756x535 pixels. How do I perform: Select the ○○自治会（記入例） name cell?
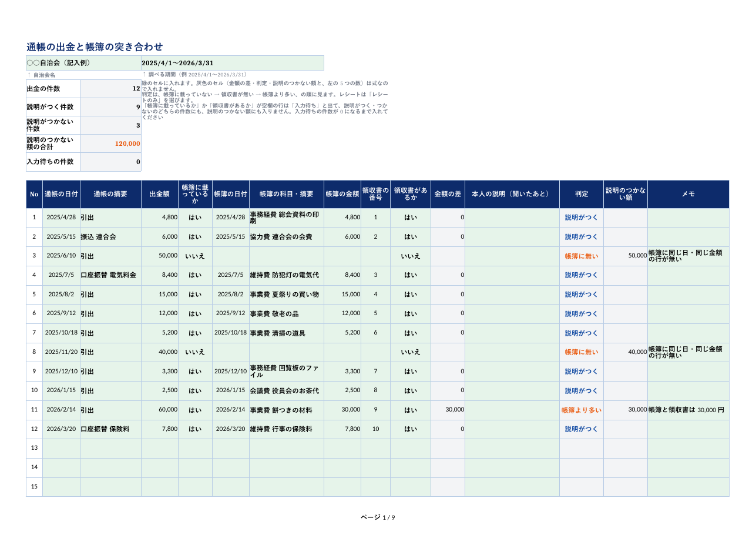83,63
